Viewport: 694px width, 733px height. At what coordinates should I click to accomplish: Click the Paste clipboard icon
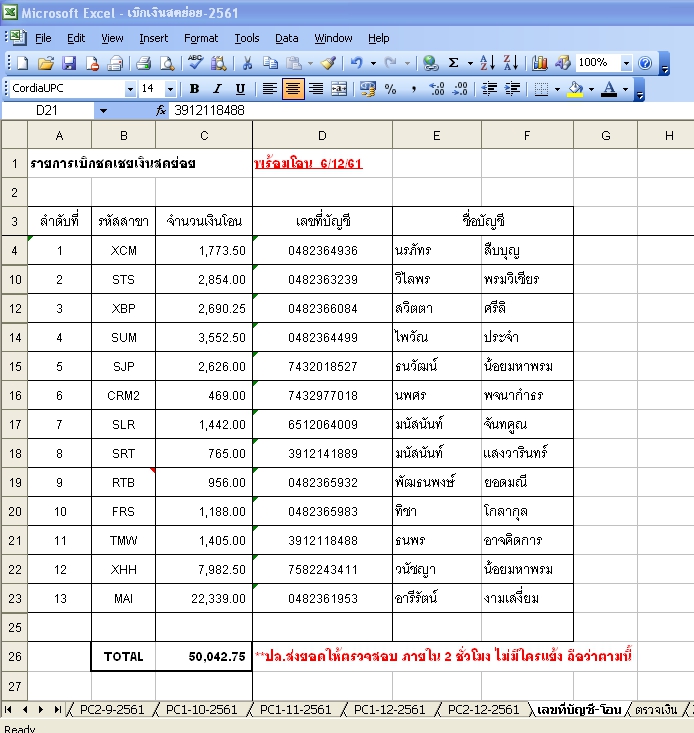coord(293,63)
